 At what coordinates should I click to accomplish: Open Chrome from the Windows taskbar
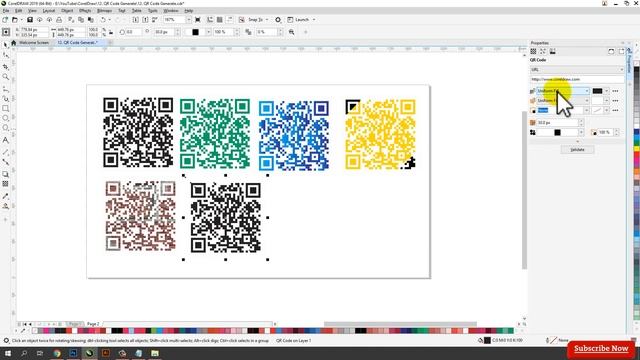[x=57, y=353]
